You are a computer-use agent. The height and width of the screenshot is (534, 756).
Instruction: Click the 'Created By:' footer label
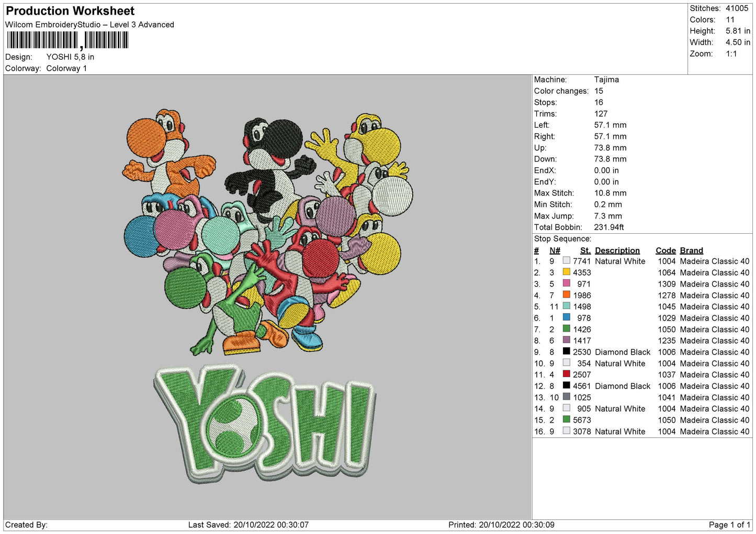pos(26,525)
